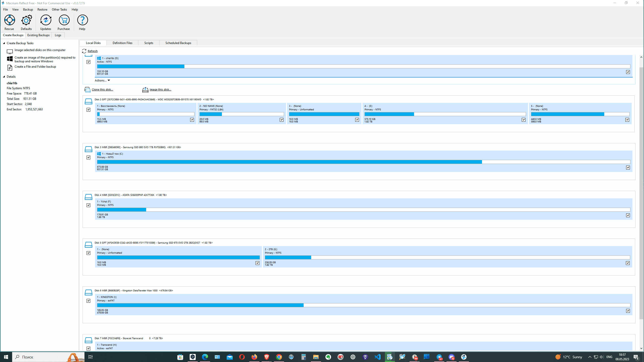Collapse the Details section
Image resolution: width=644 pixels, height=362 pixels.
4,77
